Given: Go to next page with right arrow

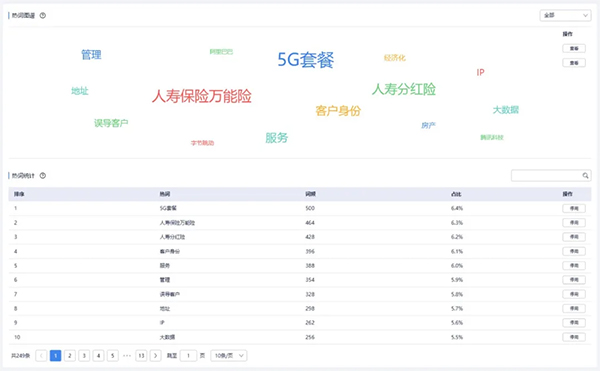Looking at the screenshot, I should coord(155,356).
